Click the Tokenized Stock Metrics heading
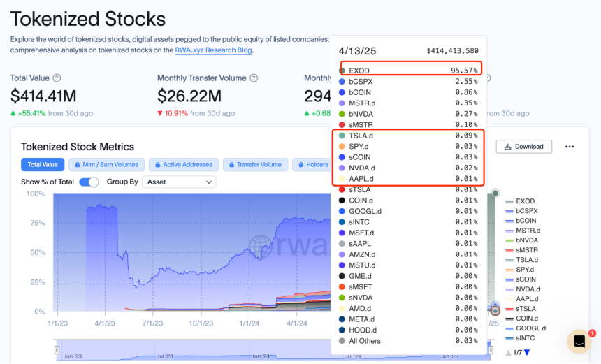The height and width of the screenshot is (364, 601). pos(78,147)
